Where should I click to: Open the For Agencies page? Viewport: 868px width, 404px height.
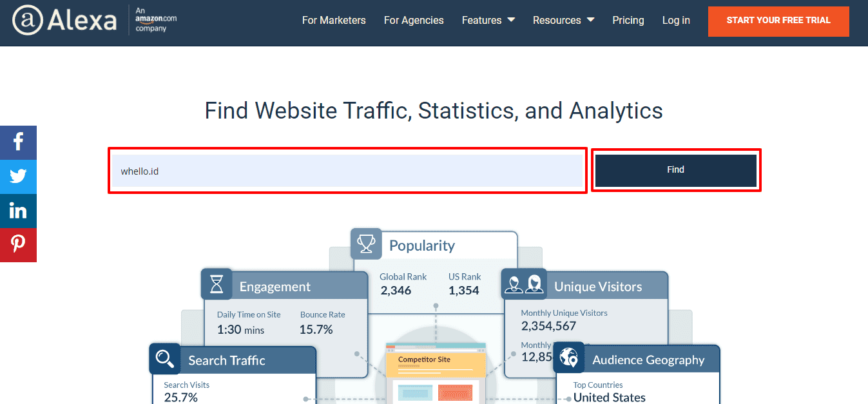(414, 21)
